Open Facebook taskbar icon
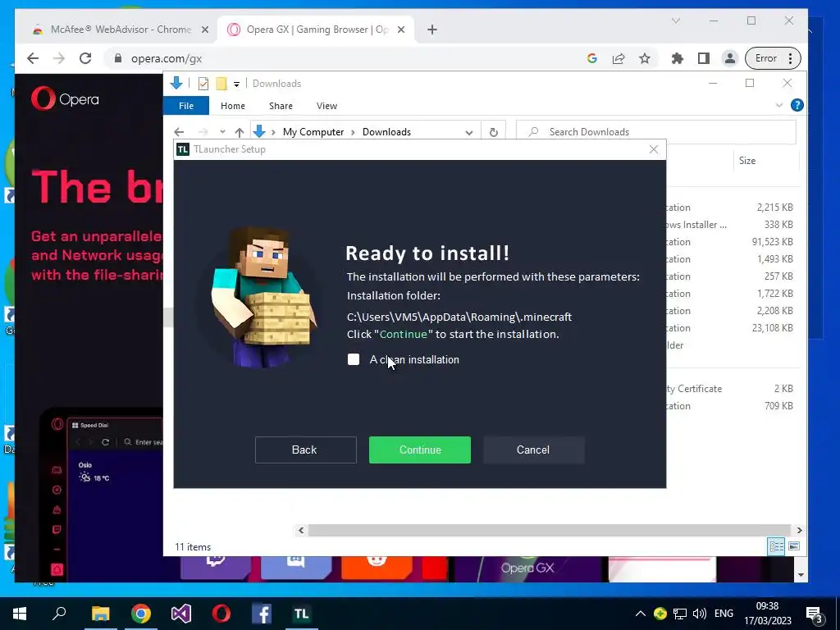The height and width of the screenshot is (630, 840). tap(262, 614)
